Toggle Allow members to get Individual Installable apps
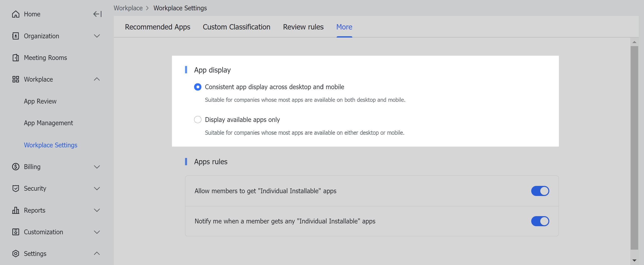Viewport: 644px width, 265px height. tap(540, 191)
